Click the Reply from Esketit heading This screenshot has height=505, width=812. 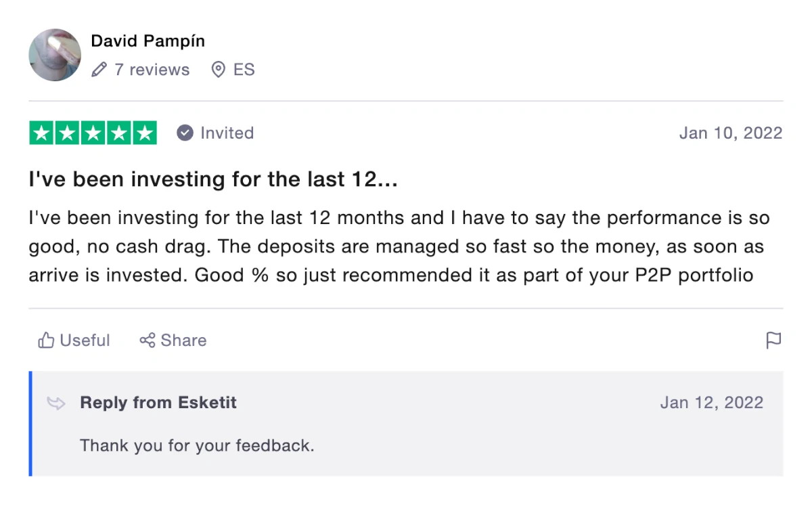coord(158,403)
